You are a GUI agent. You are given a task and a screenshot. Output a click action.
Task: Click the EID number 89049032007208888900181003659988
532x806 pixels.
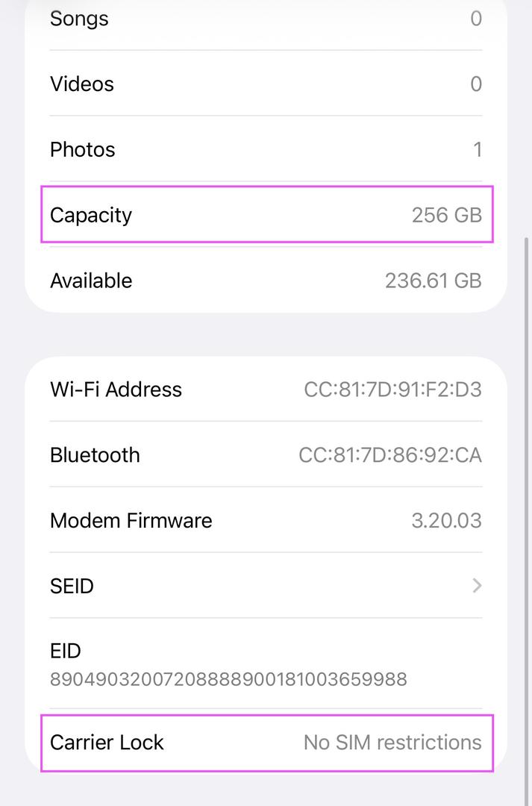click(228, 679)
